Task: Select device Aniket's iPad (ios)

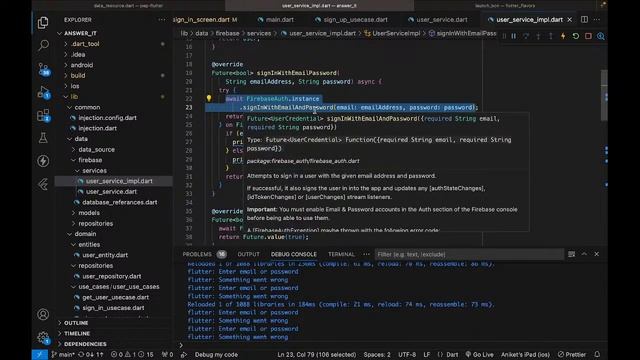Action: pyautogui.click(x=525, y=355)
